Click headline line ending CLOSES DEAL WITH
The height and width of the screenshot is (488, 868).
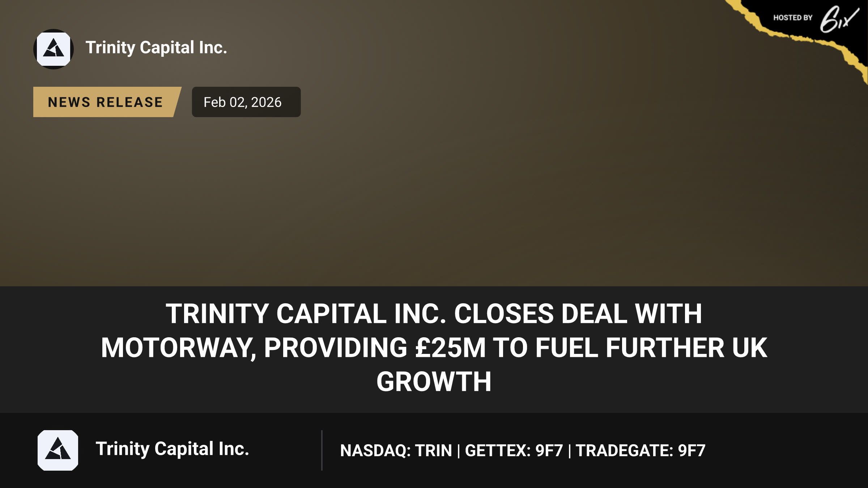tap(434, 313)
